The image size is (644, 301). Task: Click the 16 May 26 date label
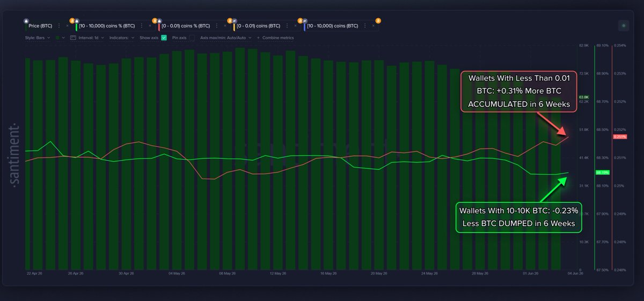(328, 273)
